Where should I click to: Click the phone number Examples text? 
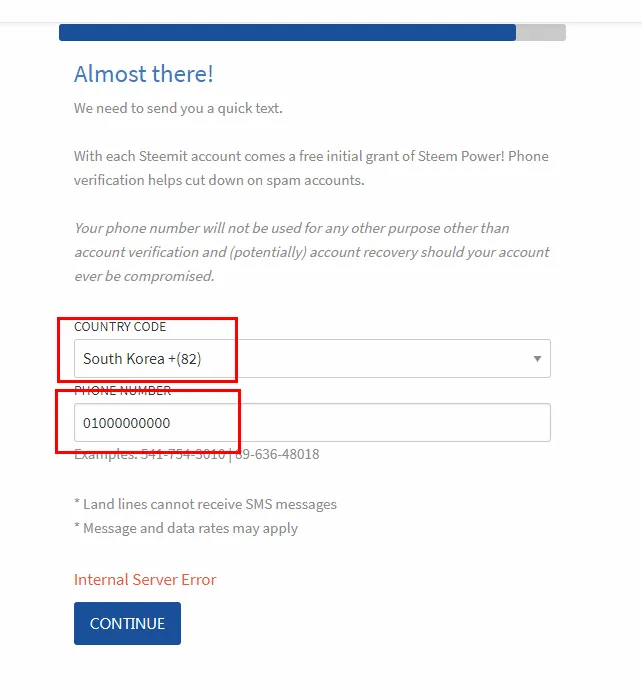pos(197,454)
